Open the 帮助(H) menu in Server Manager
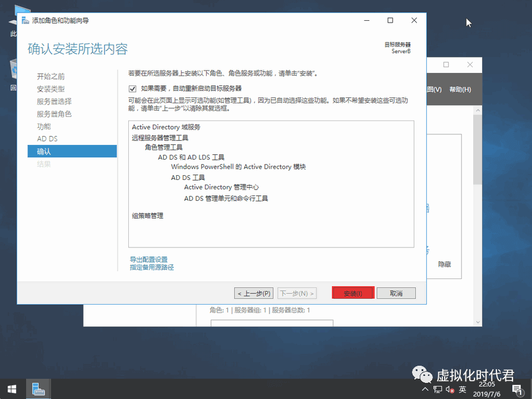532x399 pixels. tap(460, 90)
